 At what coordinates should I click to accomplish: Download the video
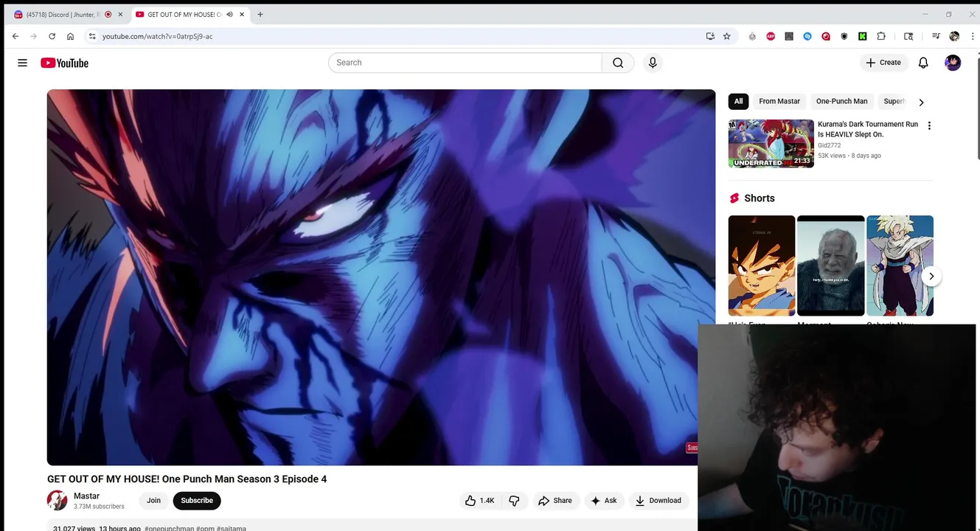pos(658,501)
